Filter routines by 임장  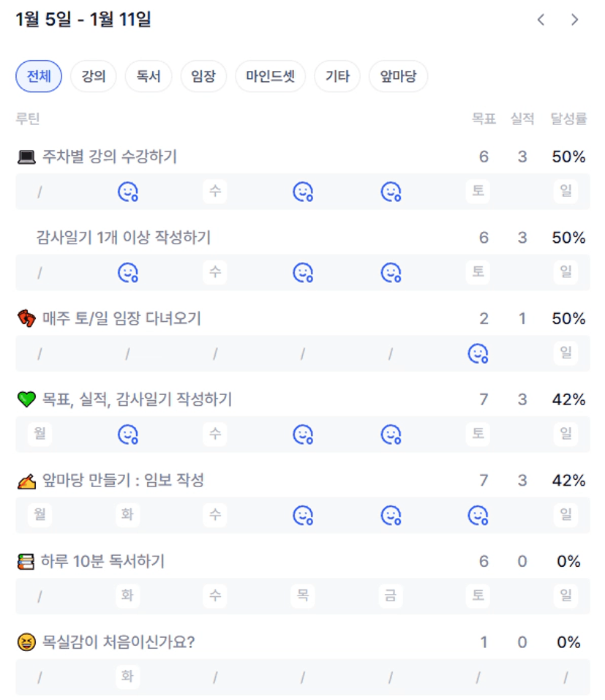point(203,76)
